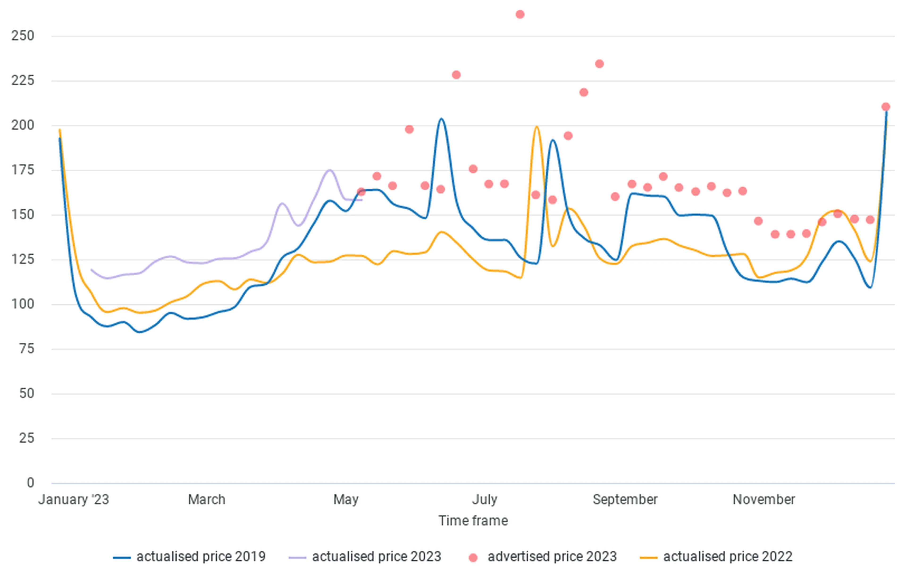Image resolution: width=906 pixels, height=588 pixels.
Task: Click the x-axis label May
Action: click(346, 500)
